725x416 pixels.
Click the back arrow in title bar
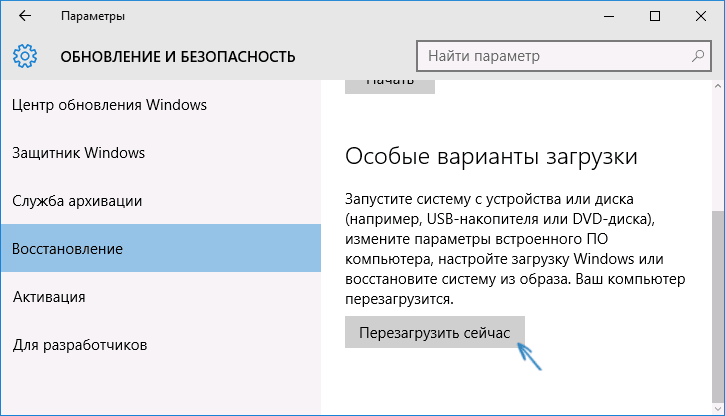tap(24, 17)
